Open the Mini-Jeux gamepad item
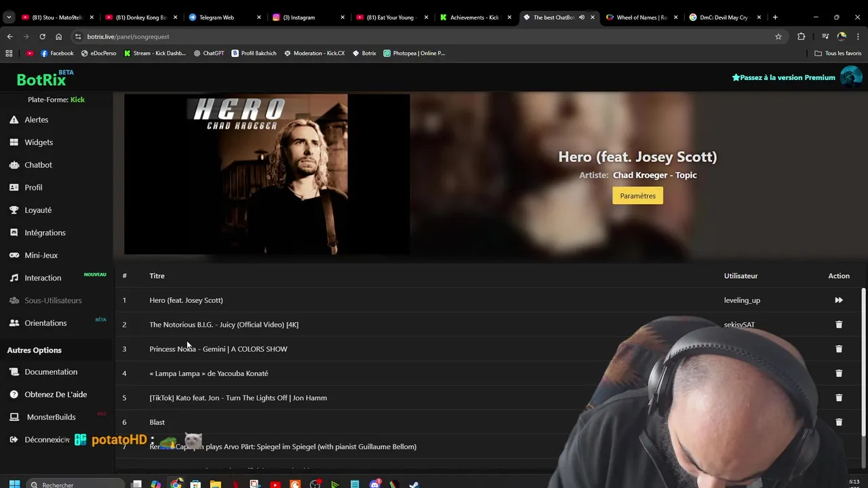Viewport: 868px width, 488px height. click(41, 255)
